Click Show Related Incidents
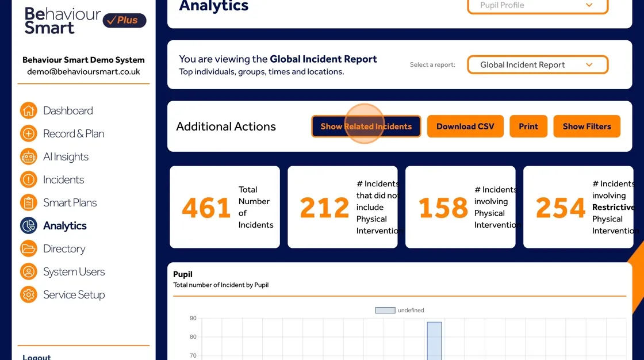 (366, 126)
